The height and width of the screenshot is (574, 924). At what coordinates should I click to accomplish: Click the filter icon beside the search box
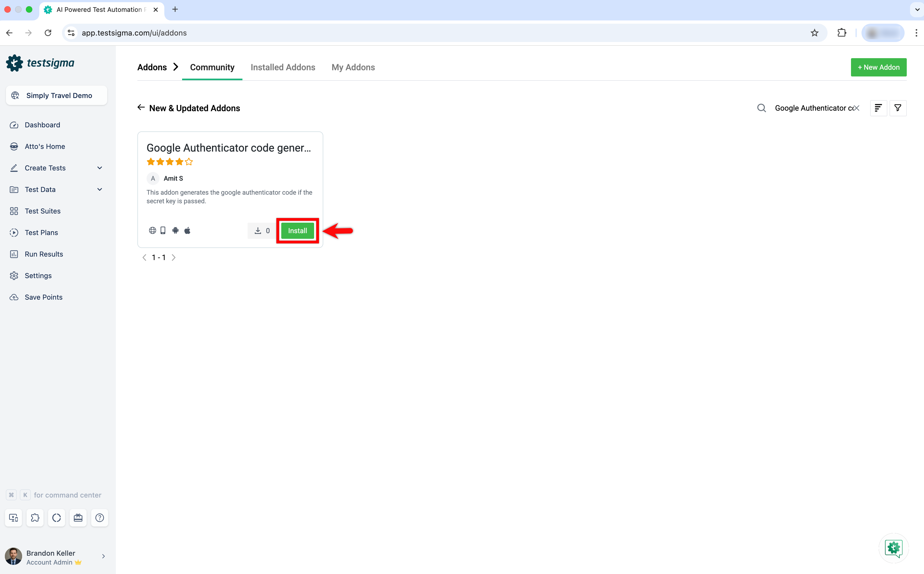[898, 108]
